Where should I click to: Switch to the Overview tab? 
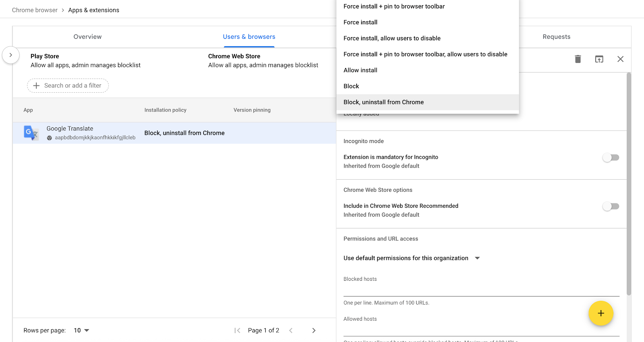coord(88,37)
